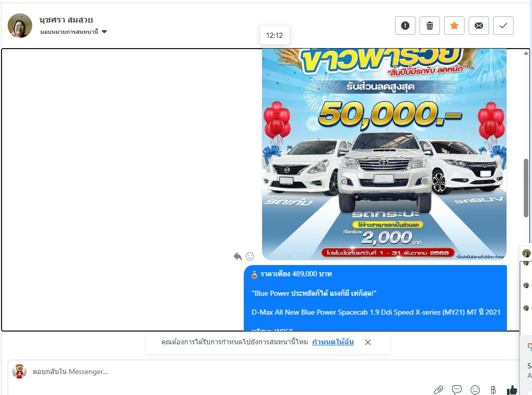Image resolution: width=532 pixels, height=395 pixels.
Task: Mark conversation as spam with exclamation icon
Action: (405, 26)
